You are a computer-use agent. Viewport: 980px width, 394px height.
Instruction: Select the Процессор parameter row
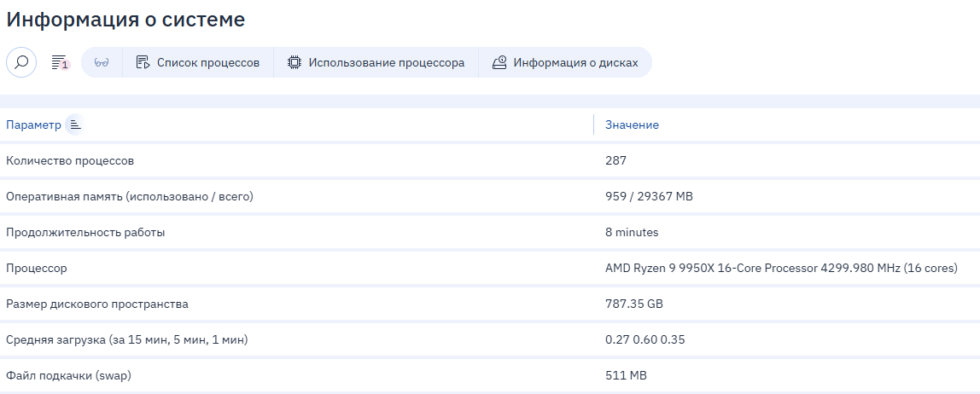36,268
